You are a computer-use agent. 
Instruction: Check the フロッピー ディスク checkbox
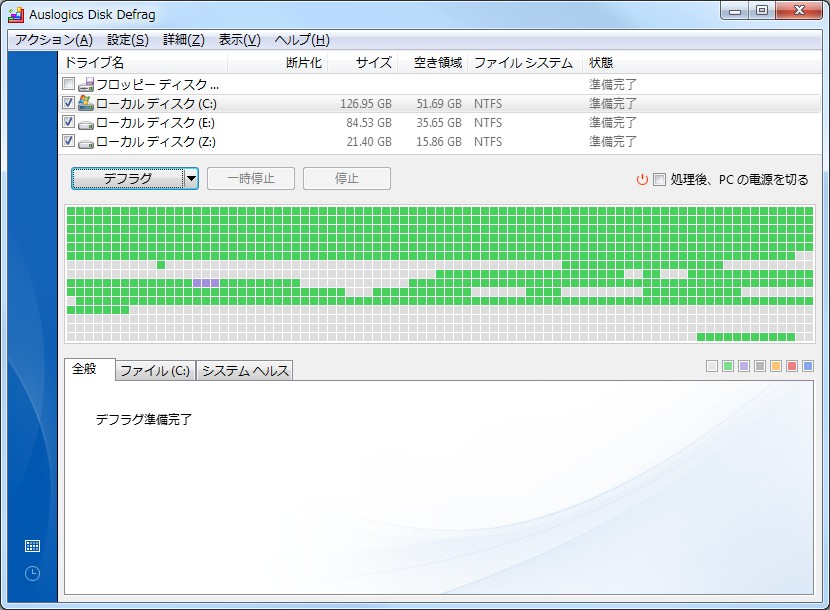coord(68,84)
